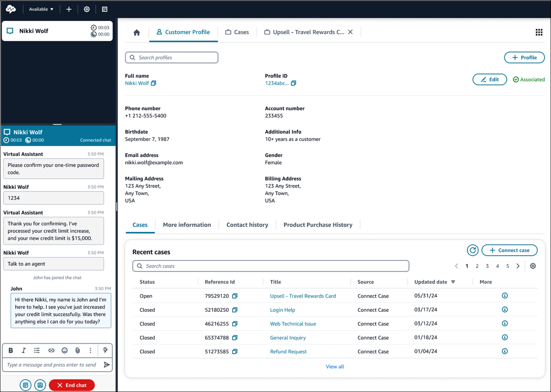Insert a hyperlink in the chat message
Image resolution: width=551 pixels, height=392 pixels.
[x=51, y=350]
